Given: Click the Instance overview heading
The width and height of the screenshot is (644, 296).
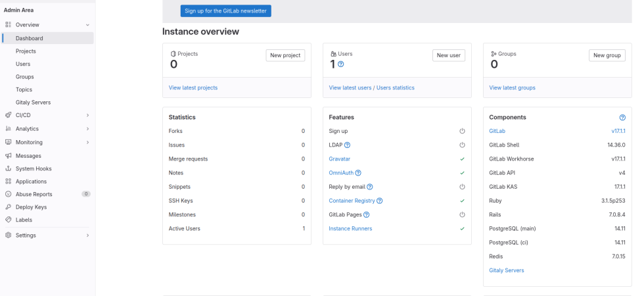Looking at the screenshot, I should click(200, 32).
